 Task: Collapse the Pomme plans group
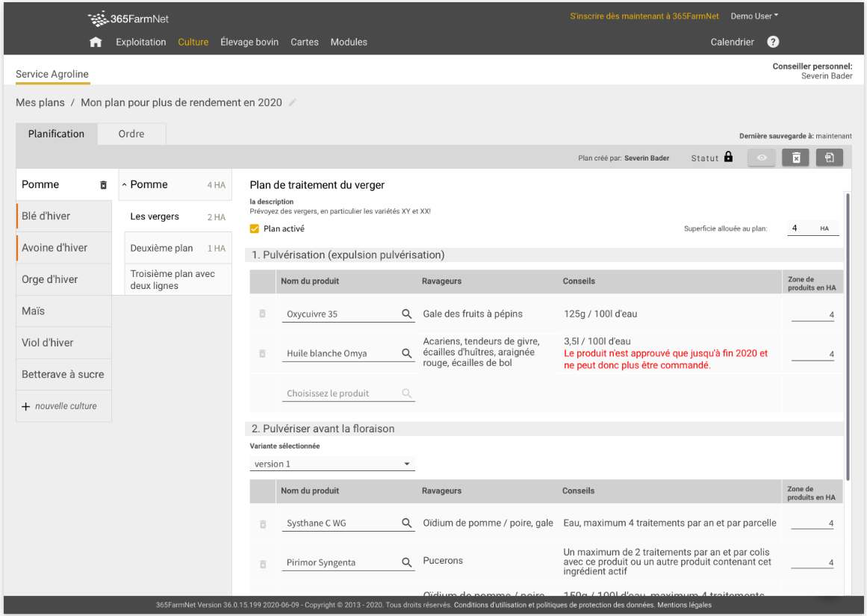(x=125, y=185)
